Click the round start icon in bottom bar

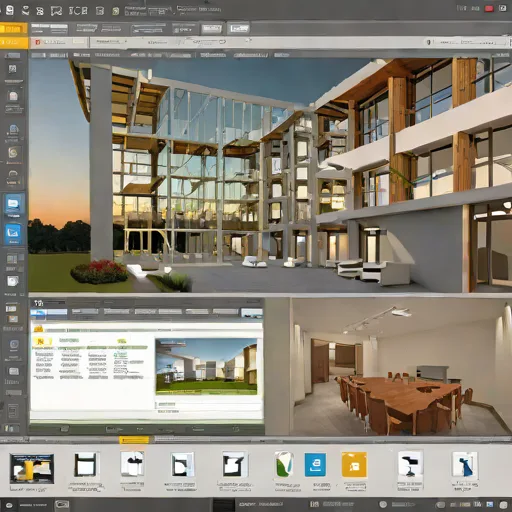coord(9,505)
